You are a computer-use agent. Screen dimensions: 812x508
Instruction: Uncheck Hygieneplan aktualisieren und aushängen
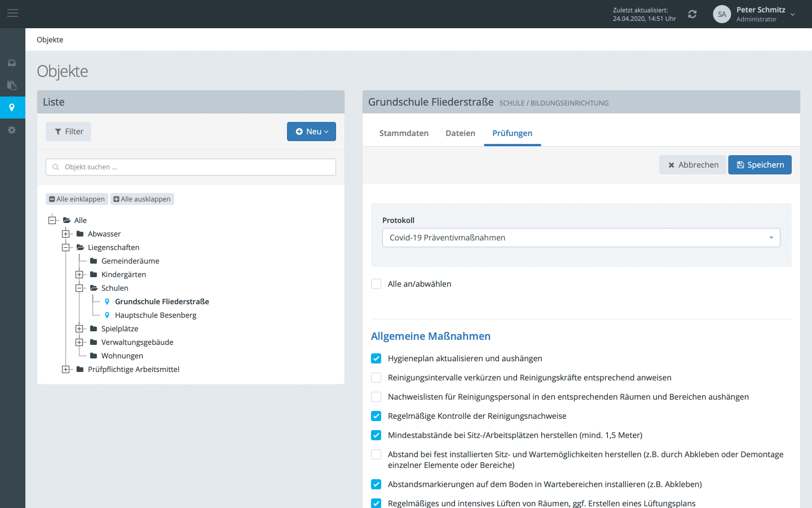(376, 358)
